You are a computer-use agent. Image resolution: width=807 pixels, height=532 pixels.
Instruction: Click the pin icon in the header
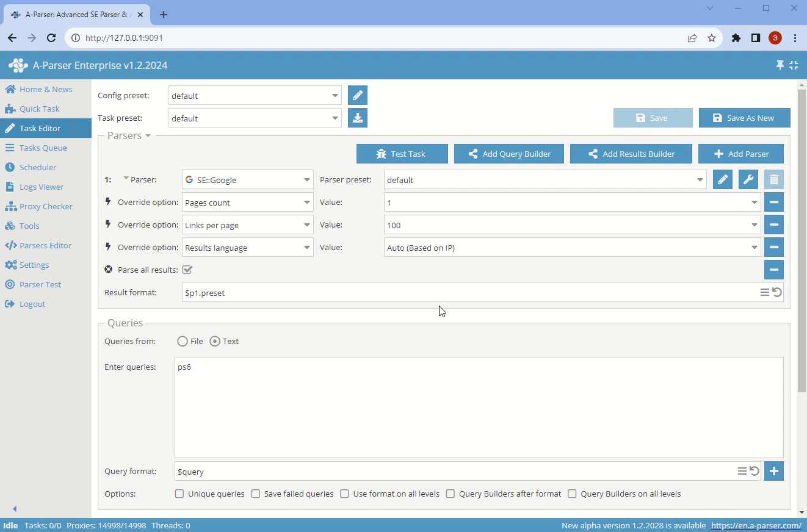pyautogui.click(x=780, y=65)
